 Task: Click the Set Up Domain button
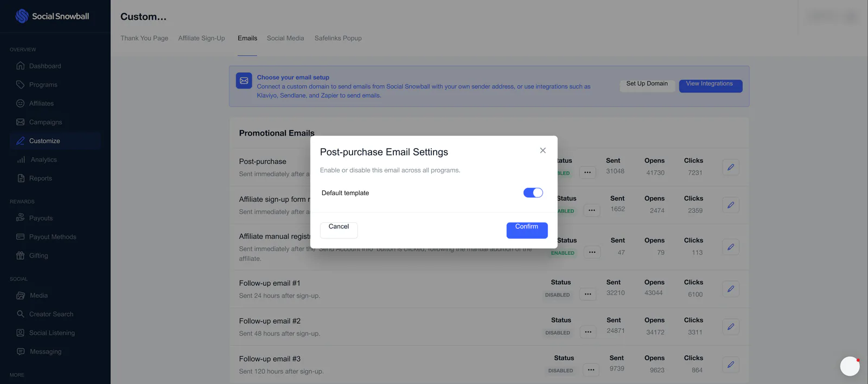click(x=647, y=86)
